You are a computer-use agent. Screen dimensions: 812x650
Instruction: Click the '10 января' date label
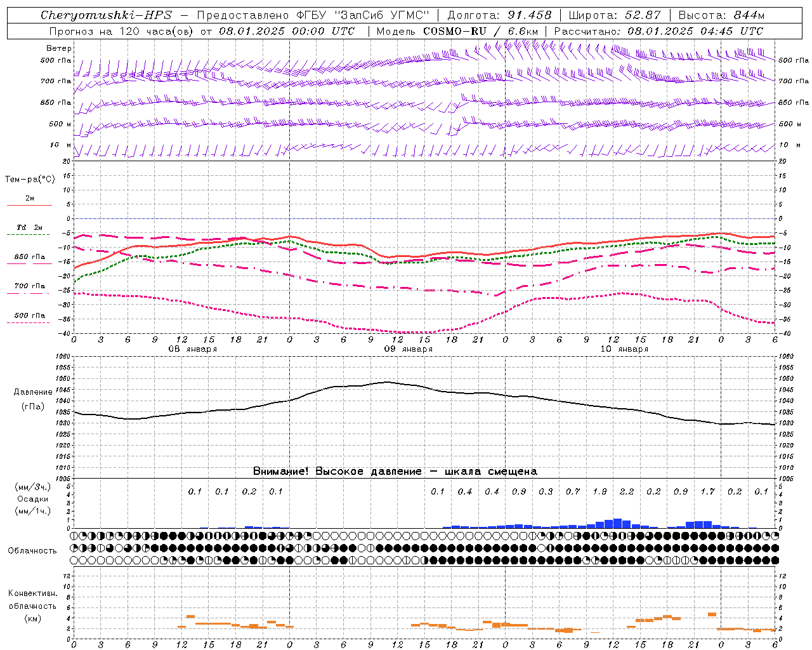click(624, 349)
